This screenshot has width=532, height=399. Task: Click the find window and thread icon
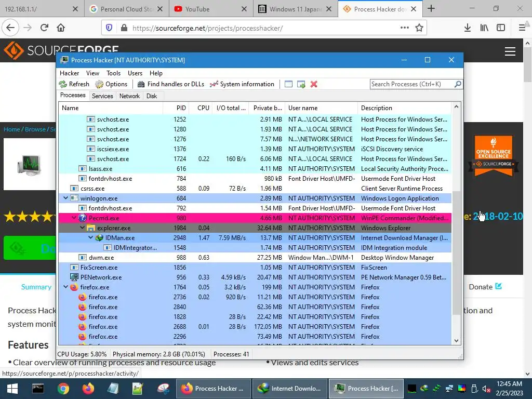pos(301,84)
